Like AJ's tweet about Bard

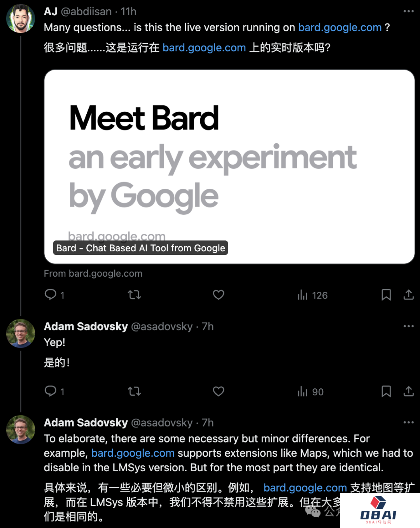219,295
